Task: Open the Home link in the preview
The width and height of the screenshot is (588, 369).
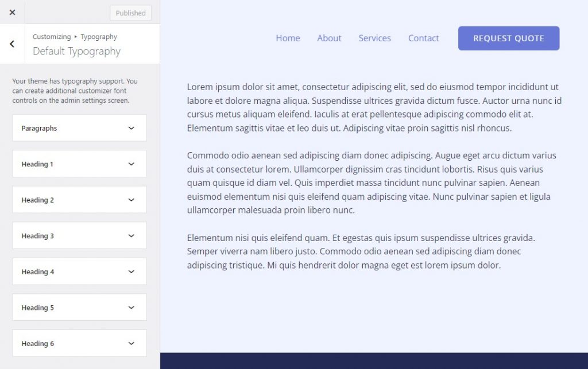Action: 288,38
